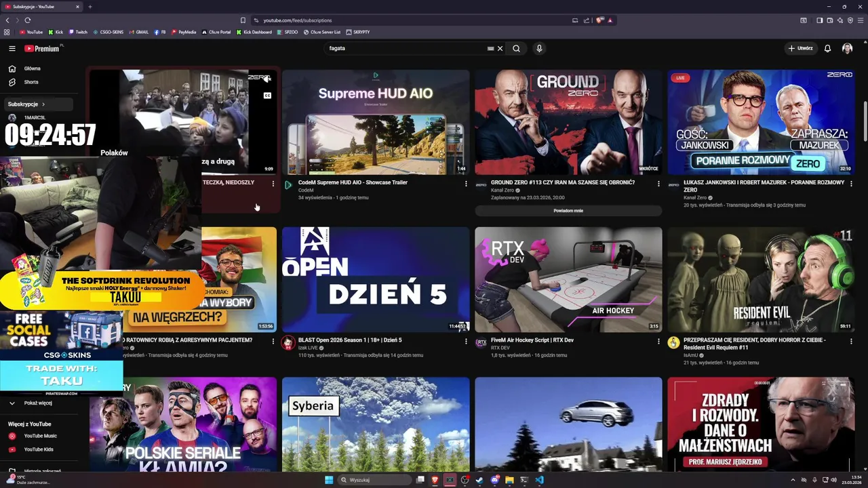Select the Subskrypcje - YouTube browser tab
Viewport: 868px width, 488px height.
point(42,7)
